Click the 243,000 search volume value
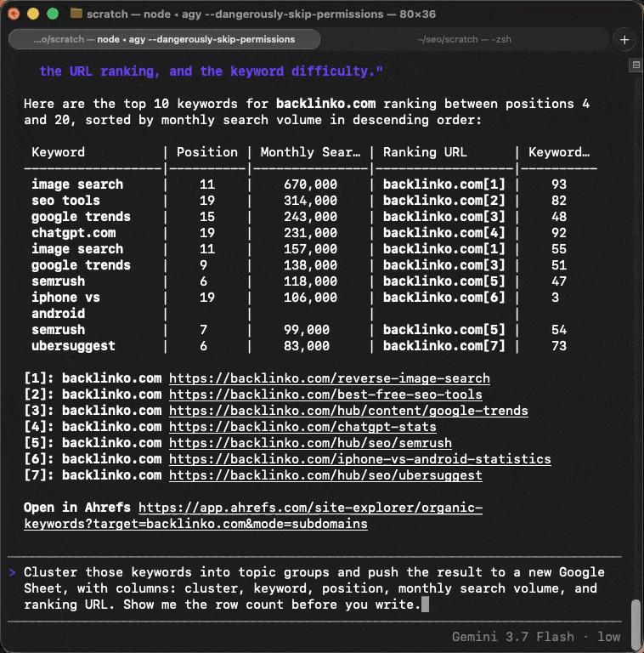Image resolution: width=644 pixels, height=653 pixels. tap(310, 217)
